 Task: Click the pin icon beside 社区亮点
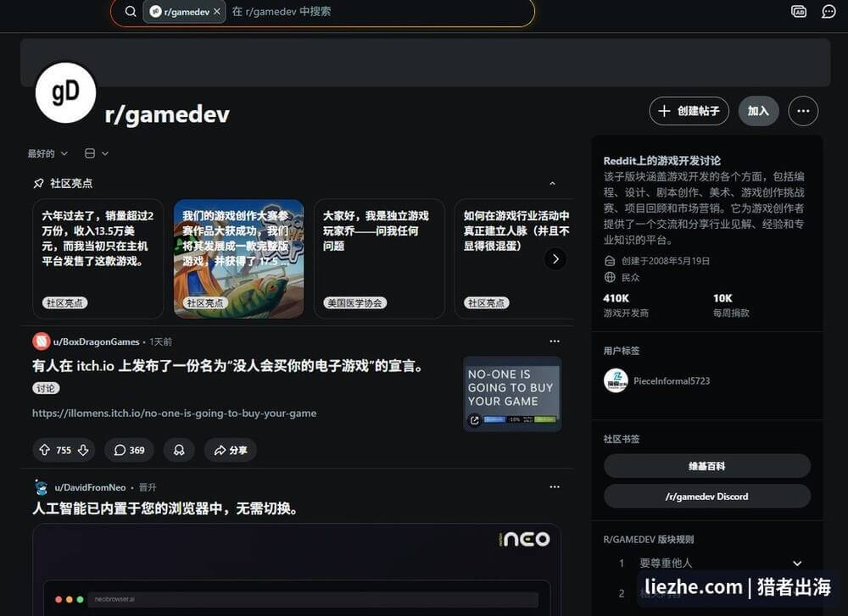(38, 184)
